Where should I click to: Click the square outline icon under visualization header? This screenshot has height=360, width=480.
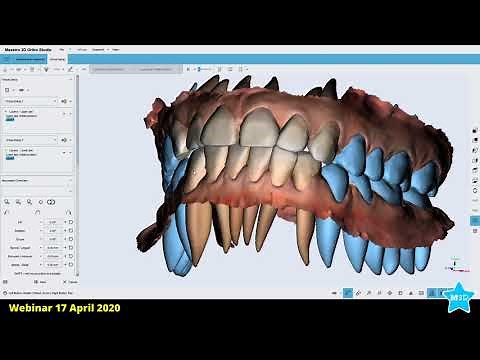coord(7,90)
